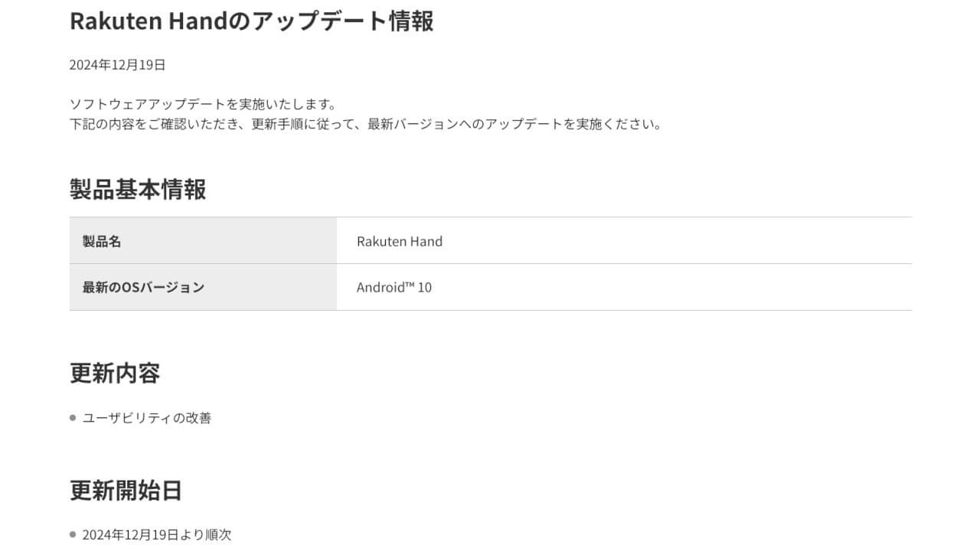The height and width of the screenshot is (551, 980).
Task: Select the 最新のOSバージョン table header cell
Action: 203,288
